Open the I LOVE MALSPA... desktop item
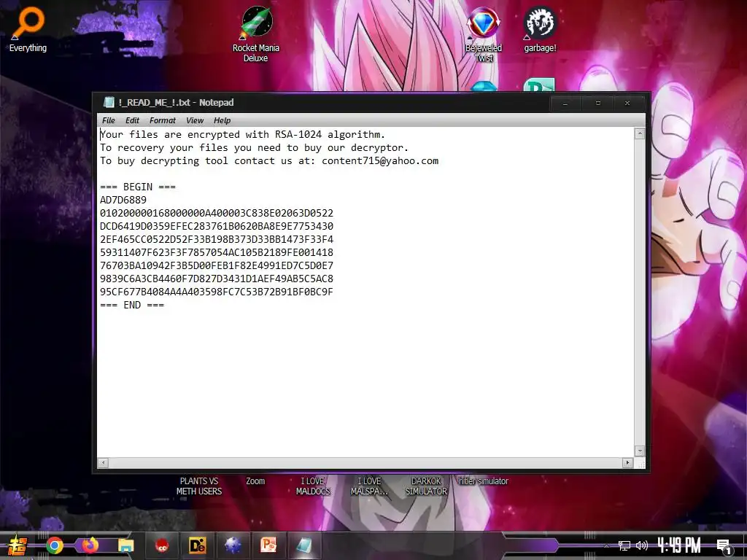Viewport: 747px width, 560px height. click(370, 486)
